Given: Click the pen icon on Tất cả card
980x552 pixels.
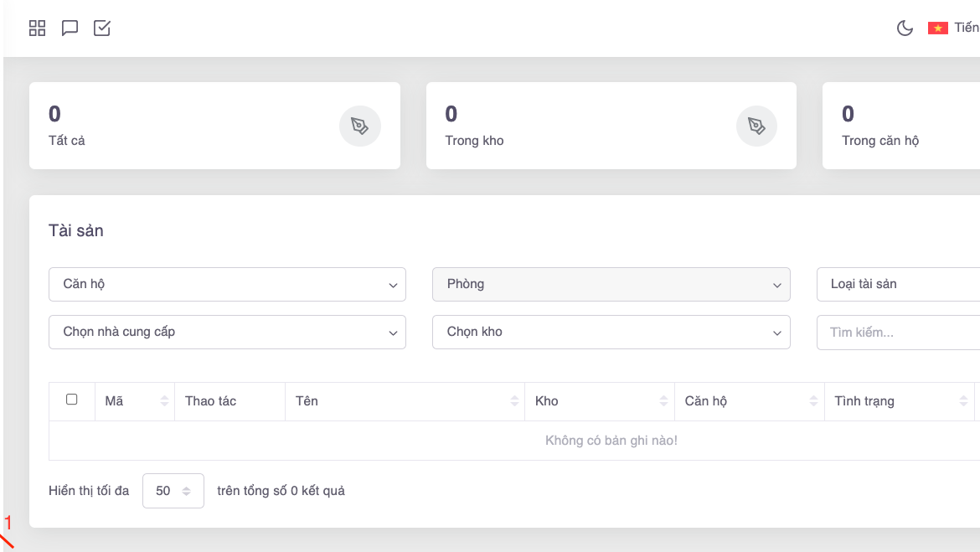Looking at the screenshot, I should [359, 126].
